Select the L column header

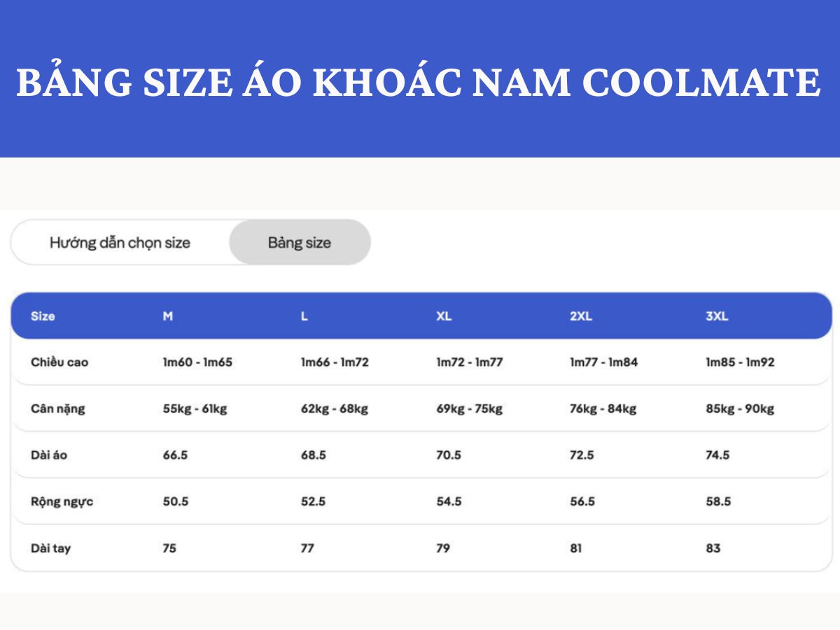[x=302, y=316]
